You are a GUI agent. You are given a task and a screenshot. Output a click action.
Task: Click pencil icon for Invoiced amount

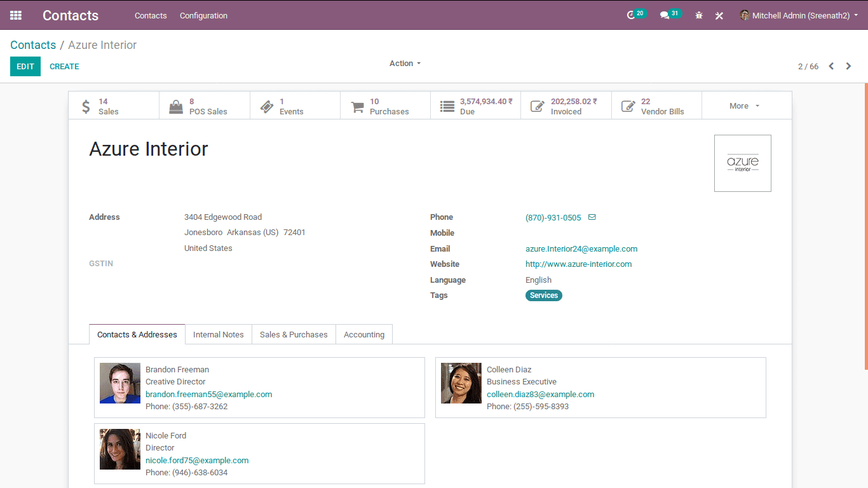pos(538,107)
